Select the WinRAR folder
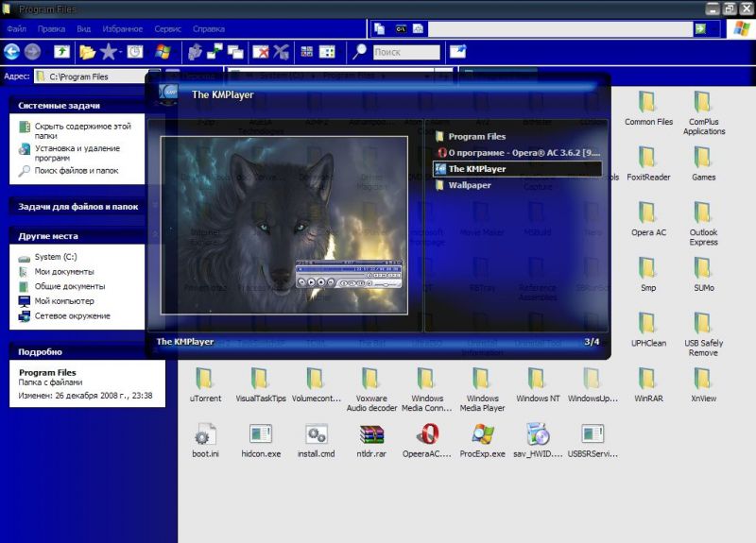 coord(647,380)
